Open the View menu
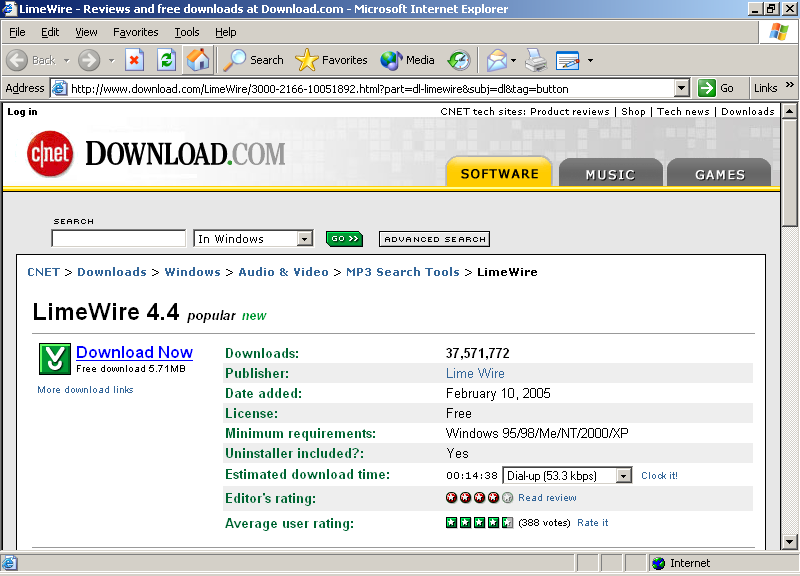Screen dimensions: 800x576 [86, 32]
